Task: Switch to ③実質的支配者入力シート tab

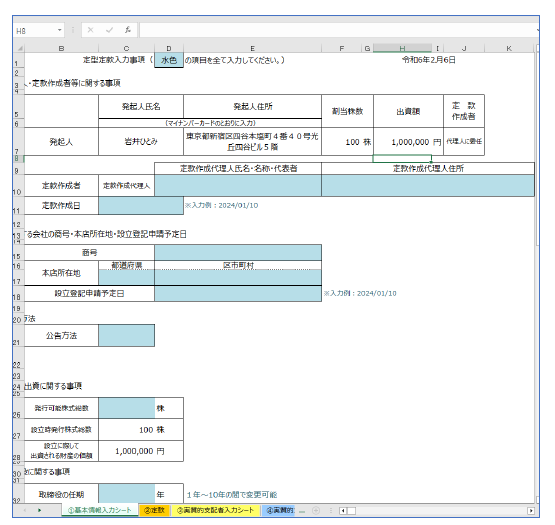Action: [x=215, y=510]
